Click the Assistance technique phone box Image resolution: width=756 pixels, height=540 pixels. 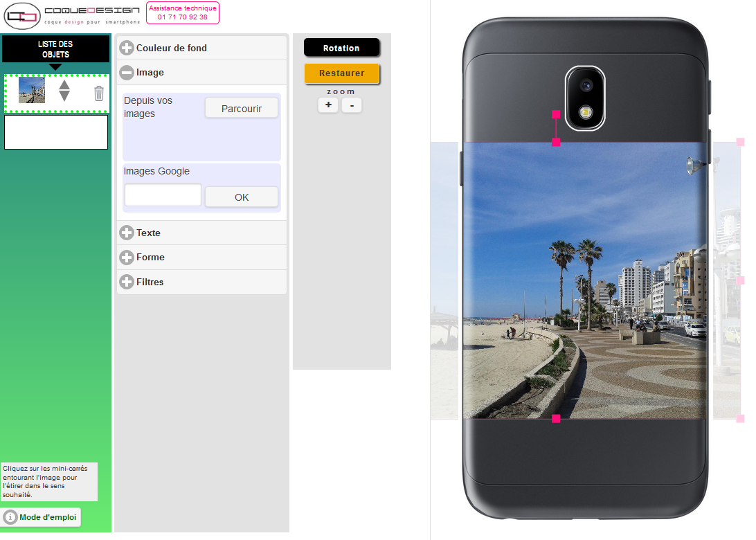[x=183, y=12]
